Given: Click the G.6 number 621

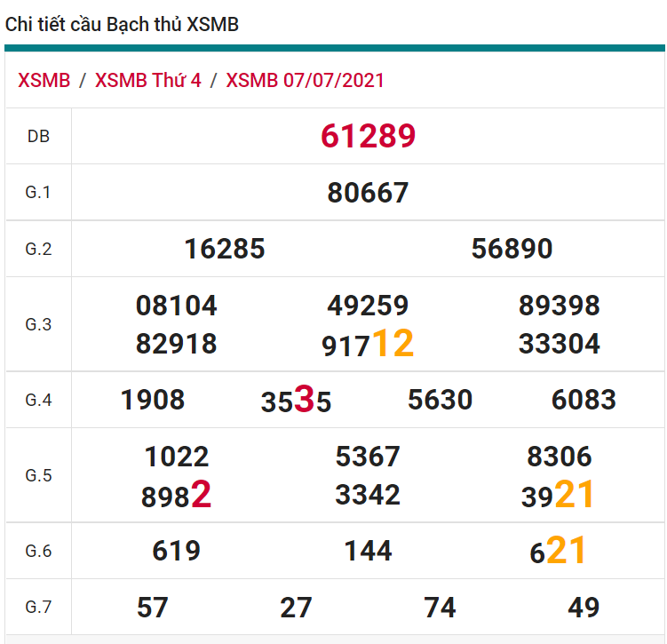Looking at the screenshot, I should click(558, 552).
